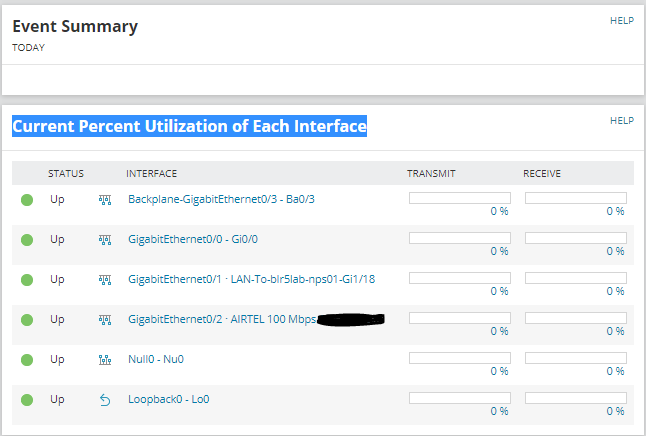Click the highlighted Current Percent Utilization title
This screenshot has width=646, height=436.
point(190,126)
